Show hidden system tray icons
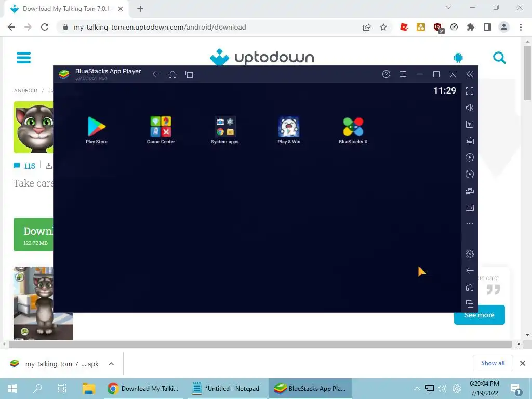Image resolution: width=532 pixels, height=399 pixels. click(x=417, y=389)
